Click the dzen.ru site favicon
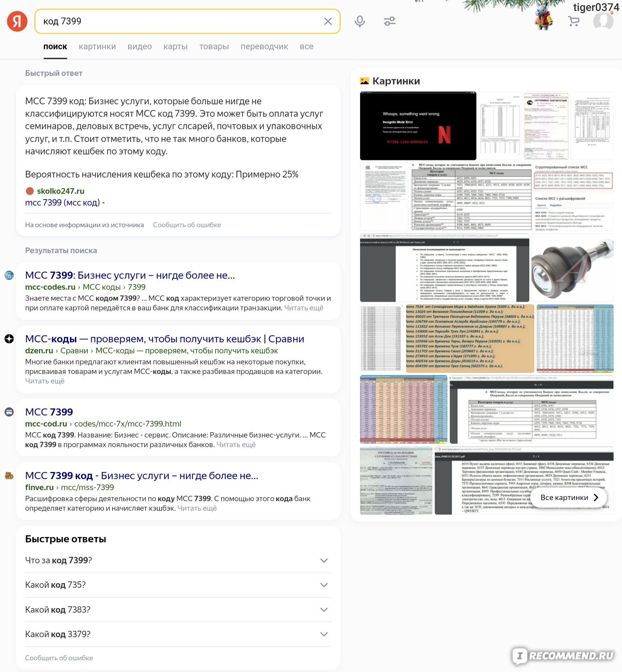 pyautogui.click(x=9, y=339)
